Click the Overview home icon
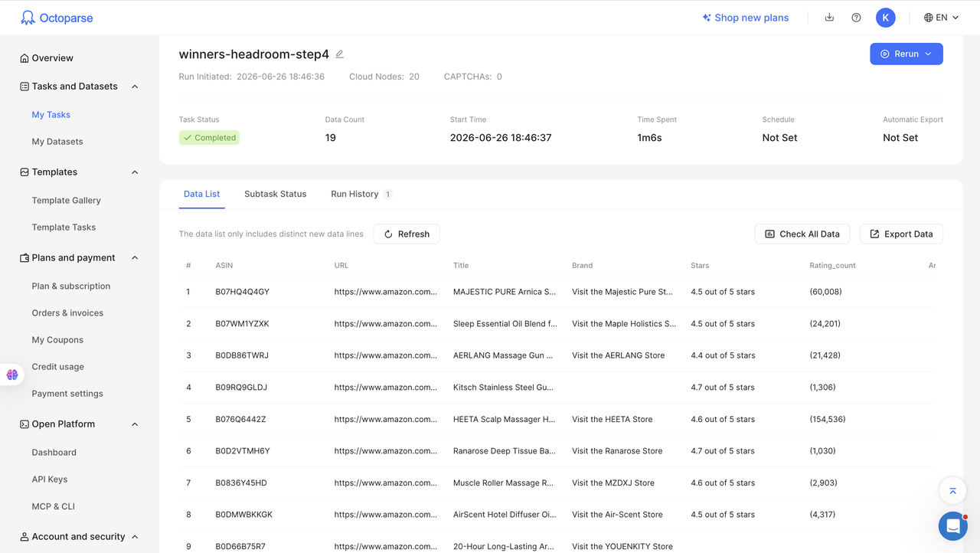 tap(24, 58)
